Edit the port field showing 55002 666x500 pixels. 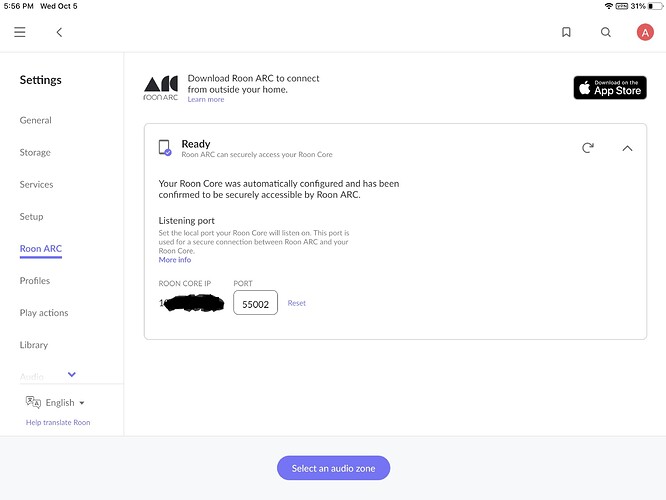tap(255, 302)
